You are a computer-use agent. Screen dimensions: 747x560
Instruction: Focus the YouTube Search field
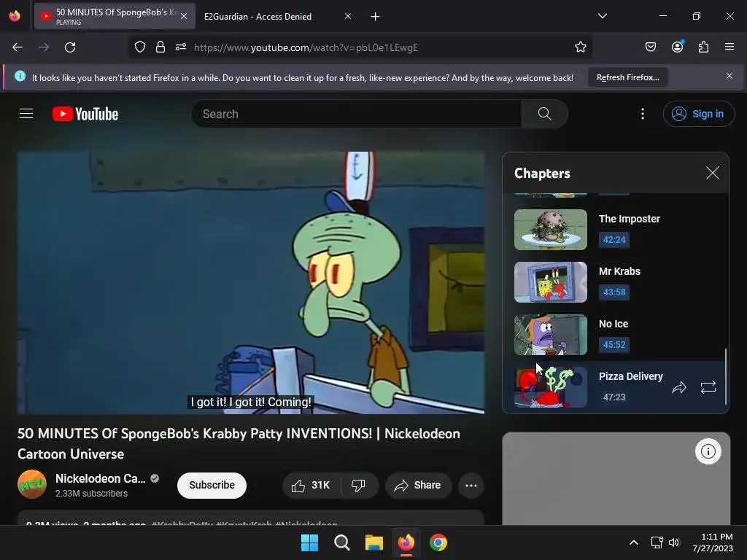click(356, 114)
